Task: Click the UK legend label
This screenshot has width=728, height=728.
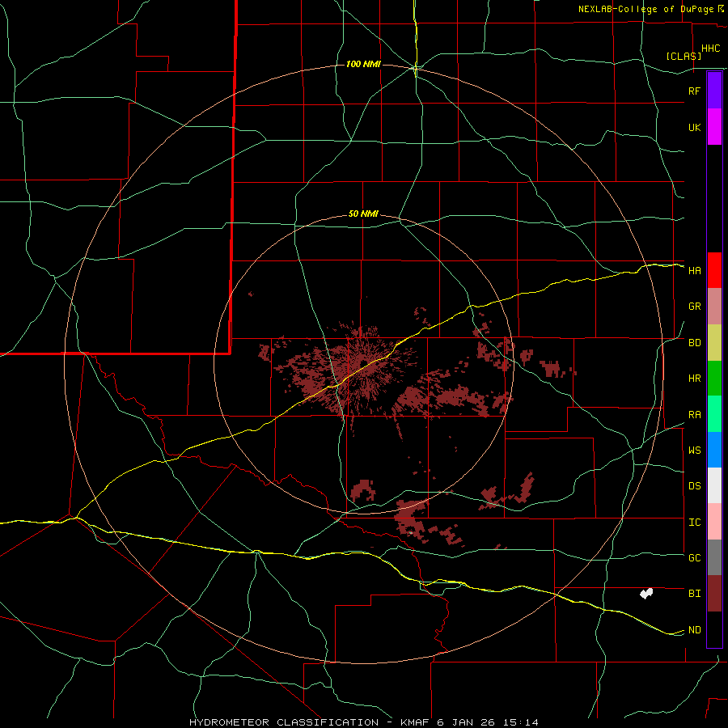Action: [694, 127]
